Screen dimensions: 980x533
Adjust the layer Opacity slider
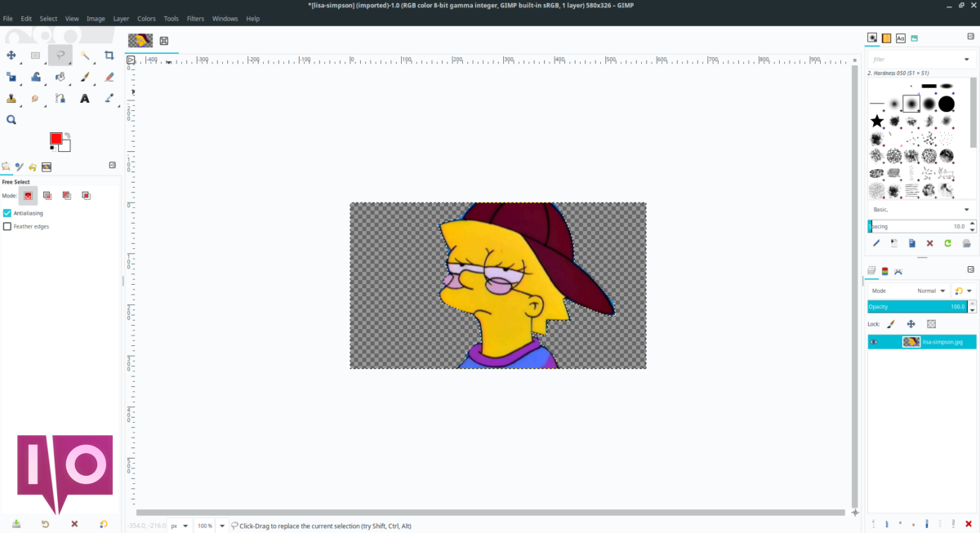click(x=917, y=307)
